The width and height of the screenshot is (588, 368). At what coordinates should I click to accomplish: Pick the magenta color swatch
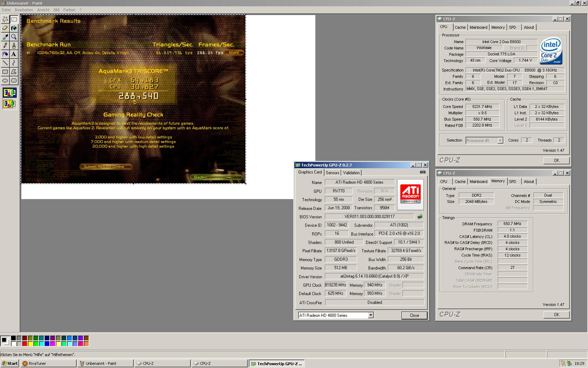[x=52, y=343]
